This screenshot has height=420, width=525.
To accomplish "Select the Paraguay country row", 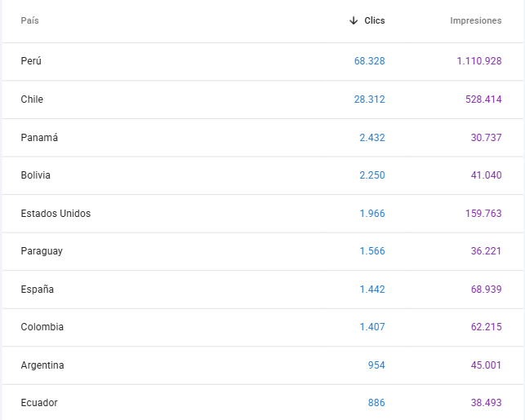I will (x=263, y=251).
